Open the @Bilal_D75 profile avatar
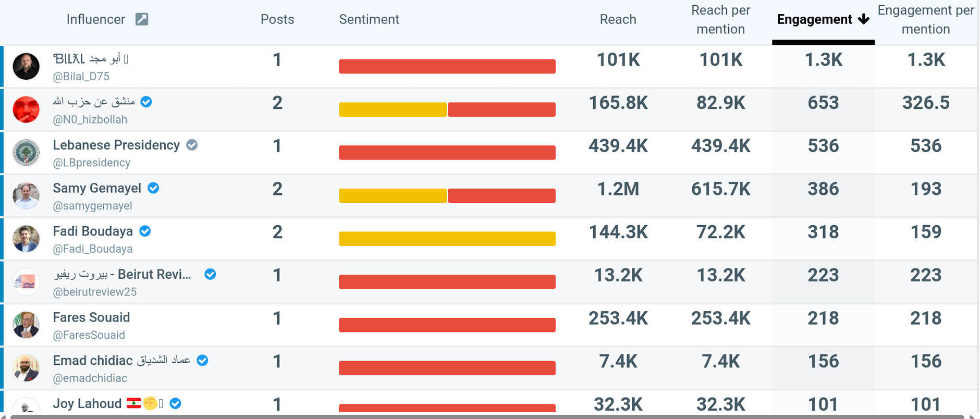Screen dimensions: 980x419 tap(26, 66)
